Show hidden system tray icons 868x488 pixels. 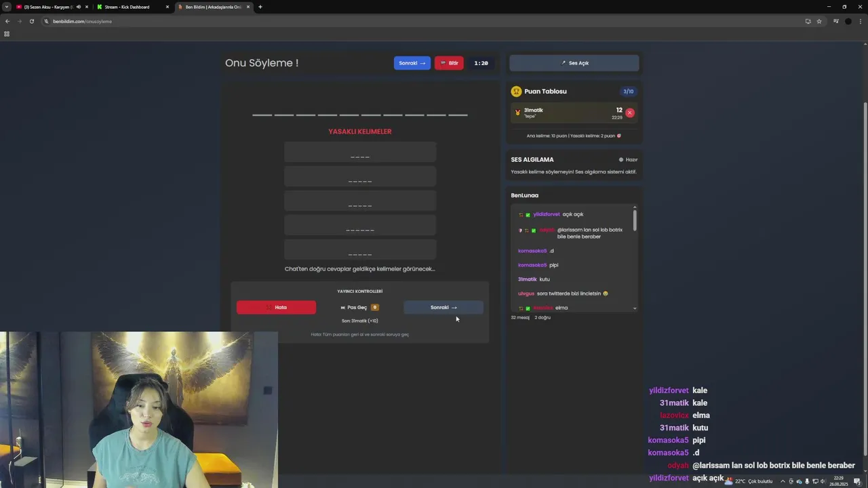[783, 481]
